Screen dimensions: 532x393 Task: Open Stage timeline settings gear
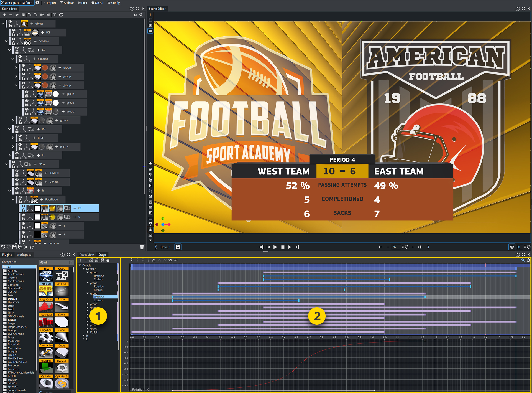(x=528, y=260)
